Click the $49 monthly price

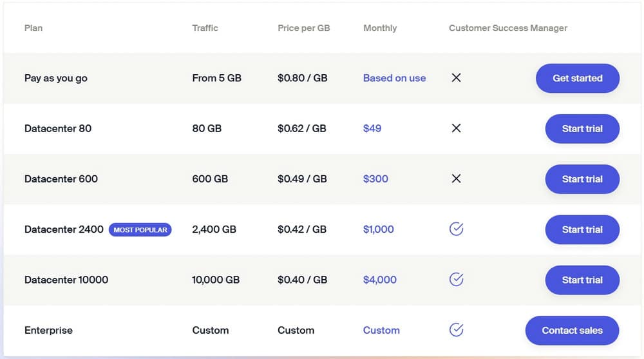[372, 128]
